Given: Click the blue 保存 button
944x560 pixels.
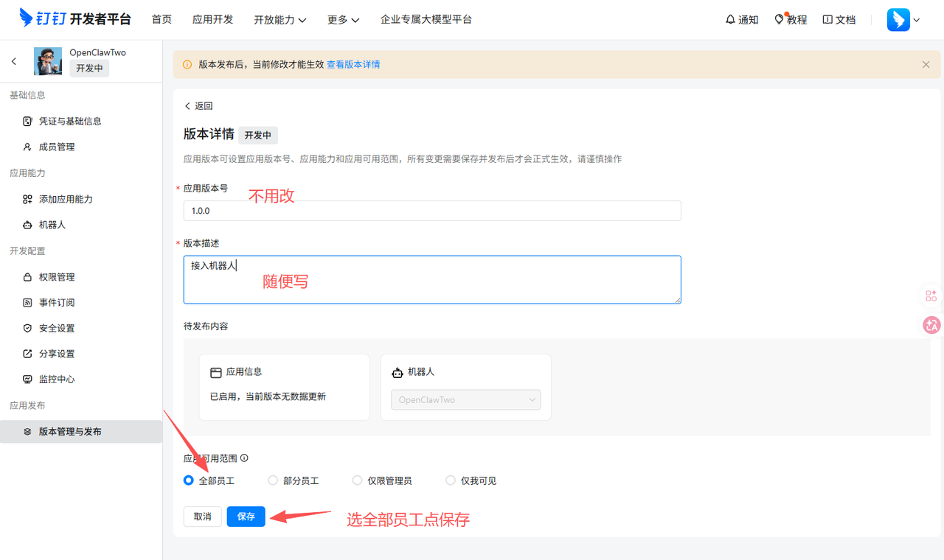Looking at the screenshot, I should click(x=246, y=517).
